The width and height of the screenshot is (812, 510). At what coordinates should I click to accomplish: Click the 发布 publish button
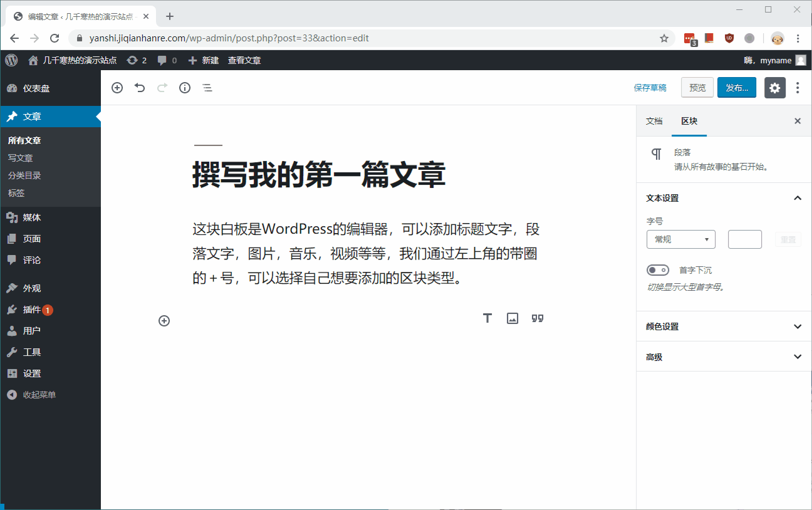pyautogui.click(x=736, y=88)
